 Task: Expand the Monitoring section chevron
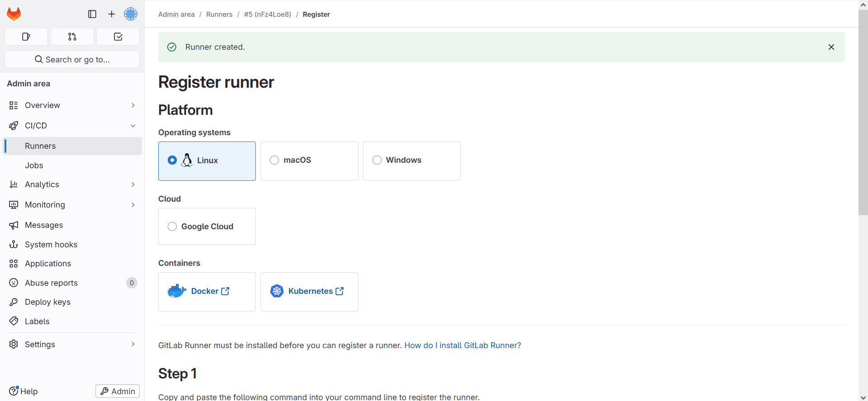(133, 205)
